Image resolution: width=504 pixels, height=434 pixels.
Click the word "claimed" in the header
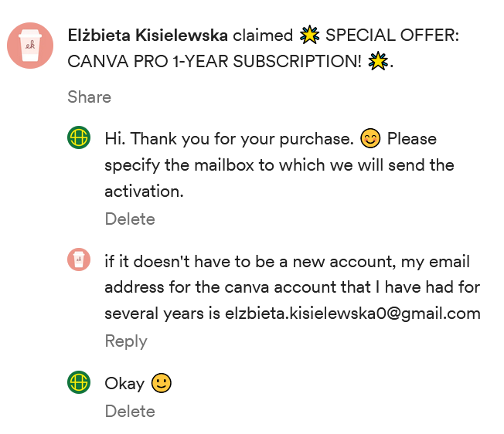pos(263,36)
